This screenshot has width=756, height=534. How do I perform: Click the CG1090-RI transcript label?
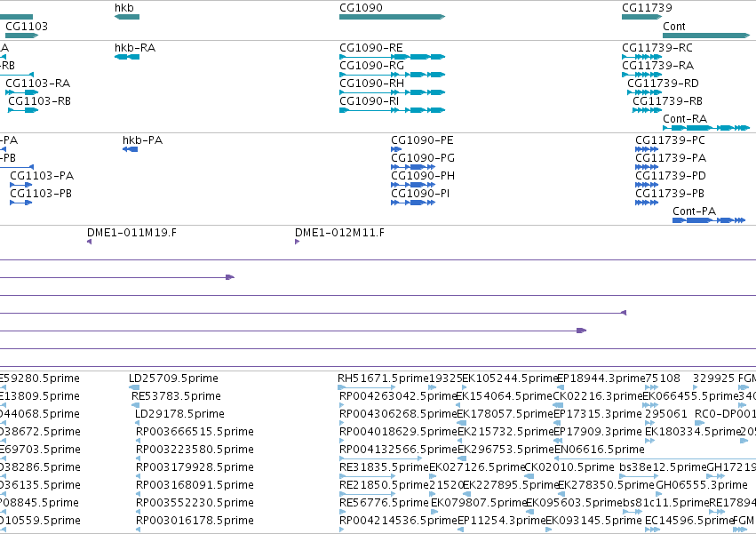click(x=369, y=100)
